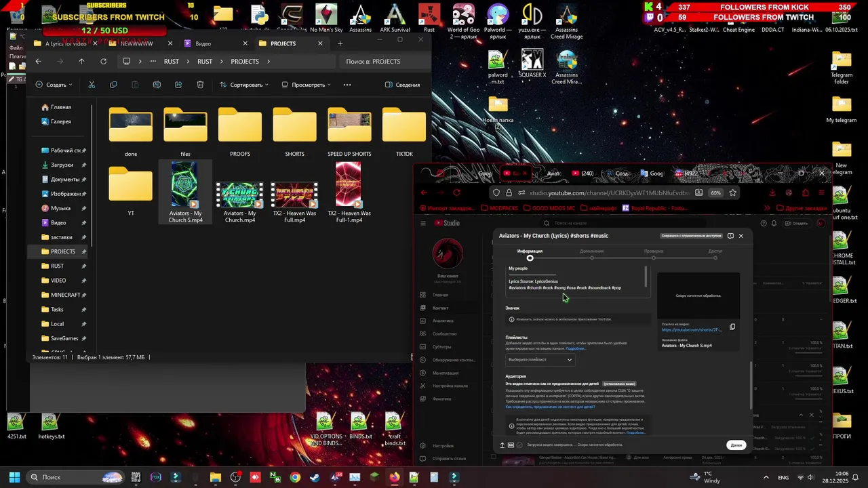Click the Copy icon in Explorer toolbar
This screenshot has height=488, width=868.
point(113,85)
